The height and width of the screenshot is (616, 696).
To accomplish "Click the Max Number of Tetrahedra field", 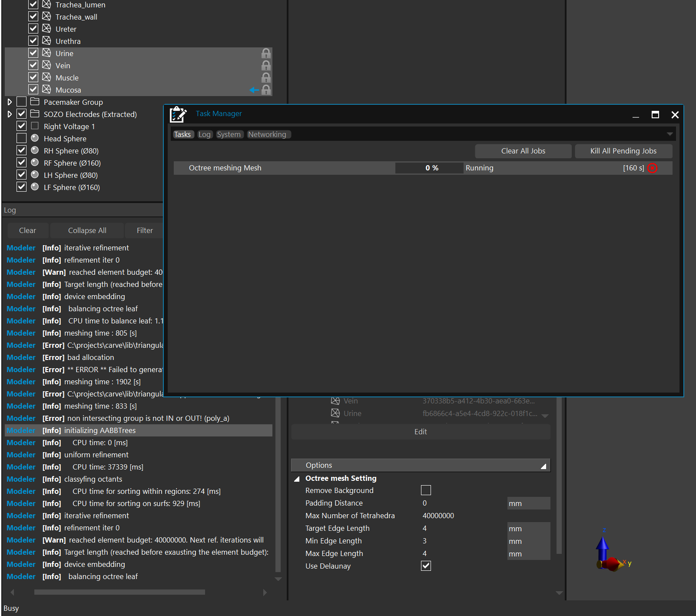I will pos(463,516).
